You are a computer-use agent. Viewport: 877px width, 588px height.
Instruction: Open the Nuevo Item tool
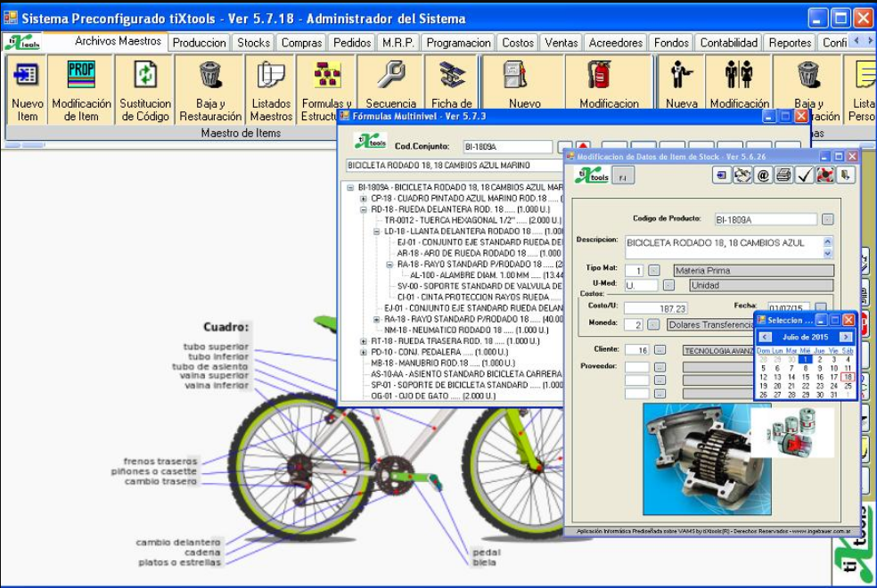(x=27, y=89)
